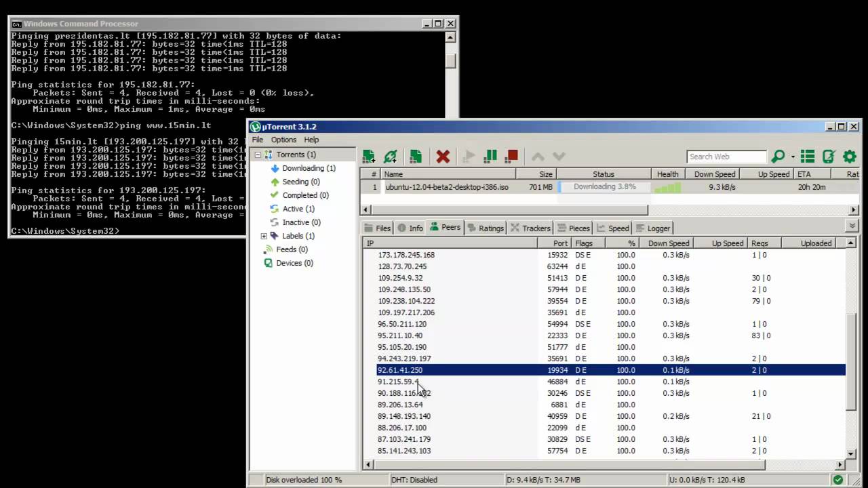Toggle the category list view icon
The height and width of the screenshot is (488, 868).
(x=807, y=157)
